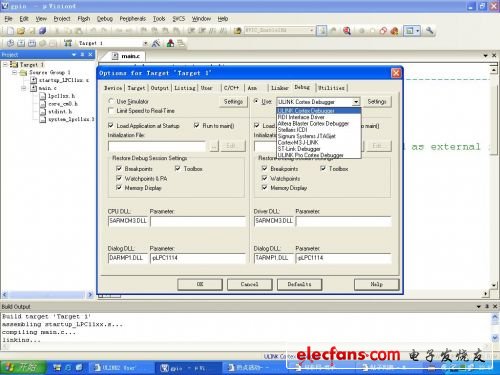Open the Output tab
The height and width of the screenshot is (375, 500).
(x=160, y=88)
